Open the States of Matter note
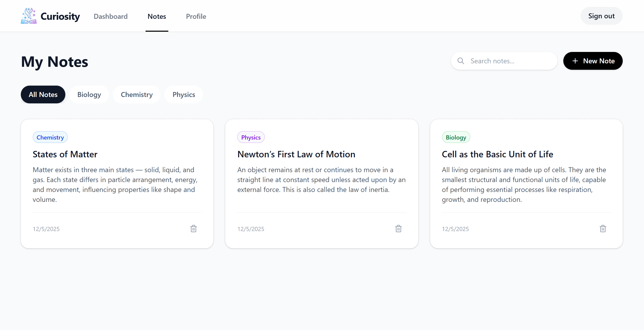This screenshot has width=644, height=330. coord(65,154)
